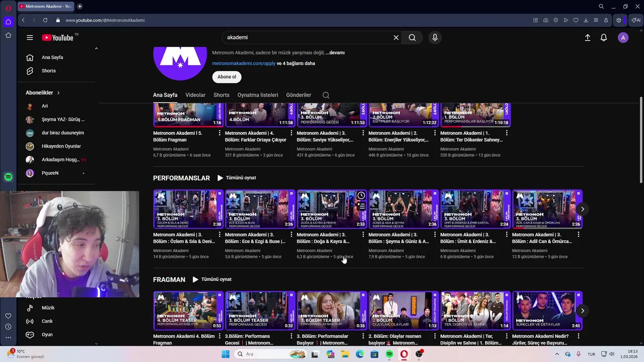Viewport: 644px width, 362px height.
Task: Show hidden system tray icons
Action: click(x=557, y=354)
